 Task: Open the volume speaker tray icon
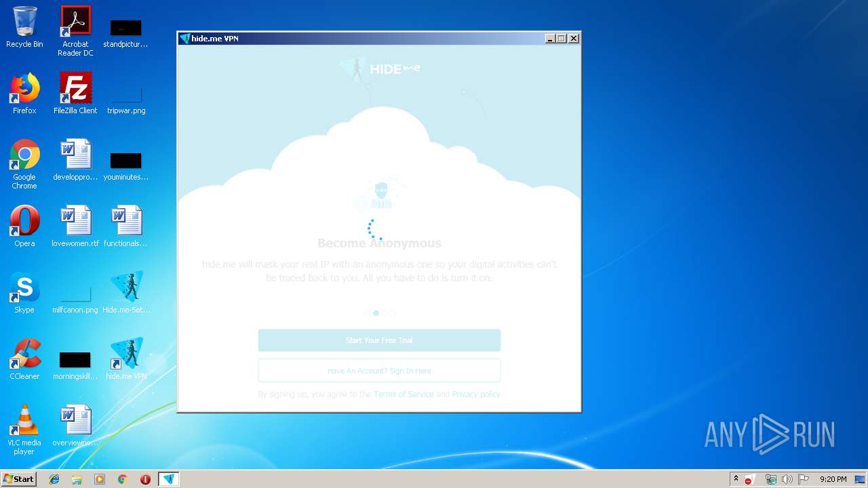coord(787,479)
